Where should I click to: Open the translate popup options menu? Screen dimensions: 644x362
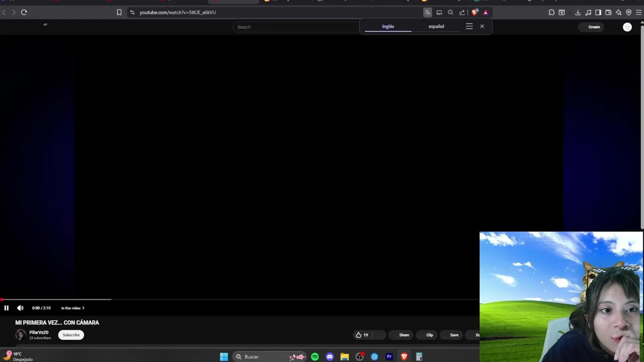(x=469, y=26)
